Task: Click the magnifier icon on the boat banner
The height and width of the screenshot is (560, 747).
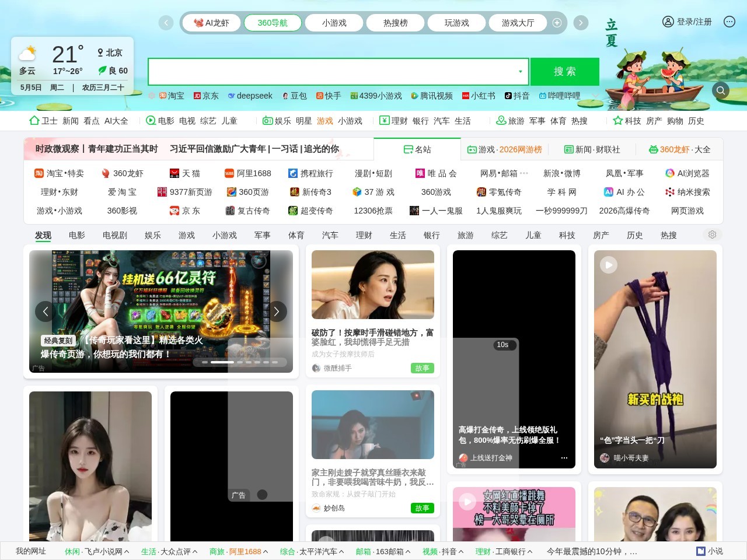Action: tap(721, 90)
